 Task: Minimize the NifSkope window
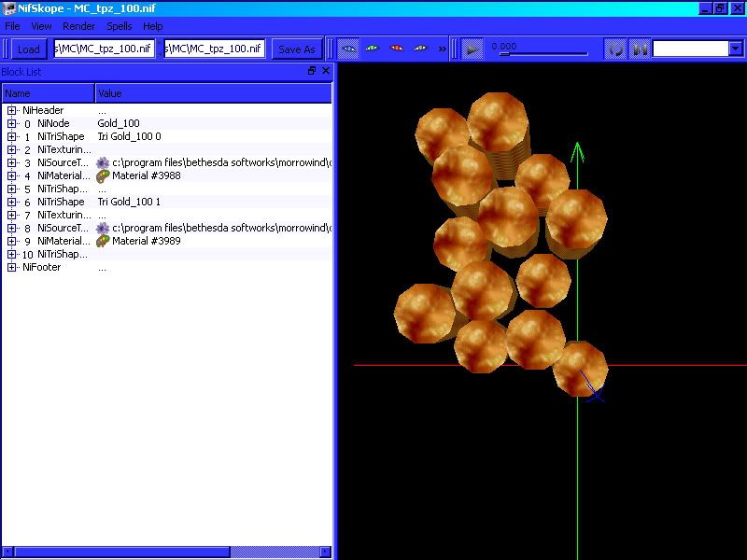pyautogui.click(x=706, y=8)
